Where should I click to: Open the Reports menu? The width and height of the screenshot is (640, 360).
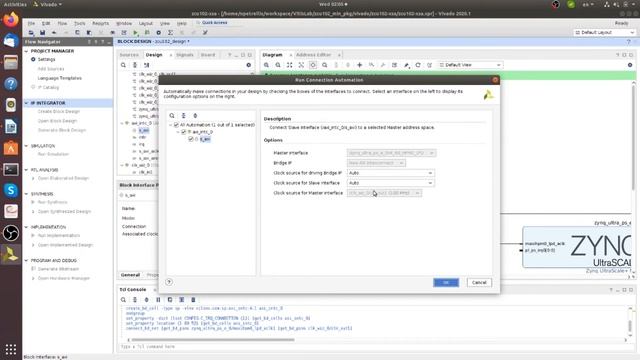[100, 23]
